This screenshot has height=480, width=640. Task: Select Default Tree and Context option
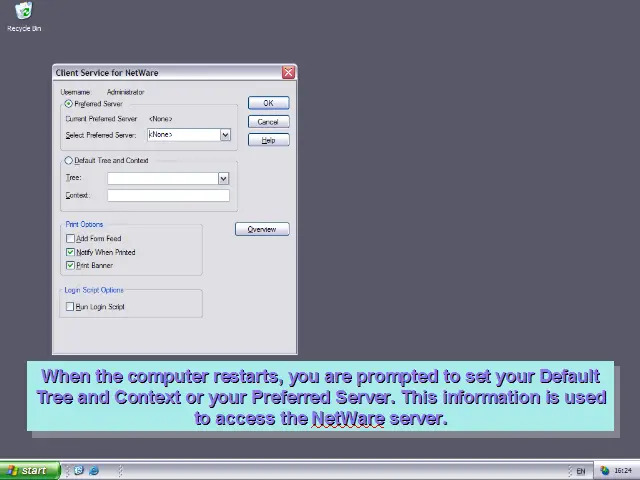click(69, 160)
